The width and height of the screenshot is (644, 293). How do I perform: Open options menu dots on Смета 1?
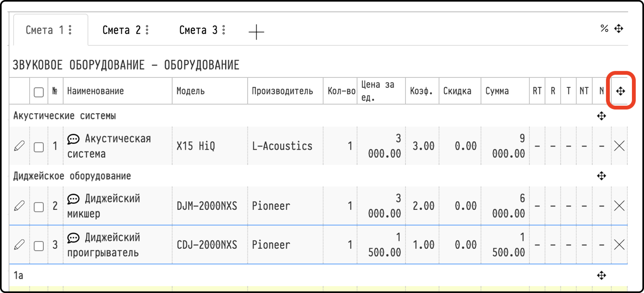click(70, 30)
